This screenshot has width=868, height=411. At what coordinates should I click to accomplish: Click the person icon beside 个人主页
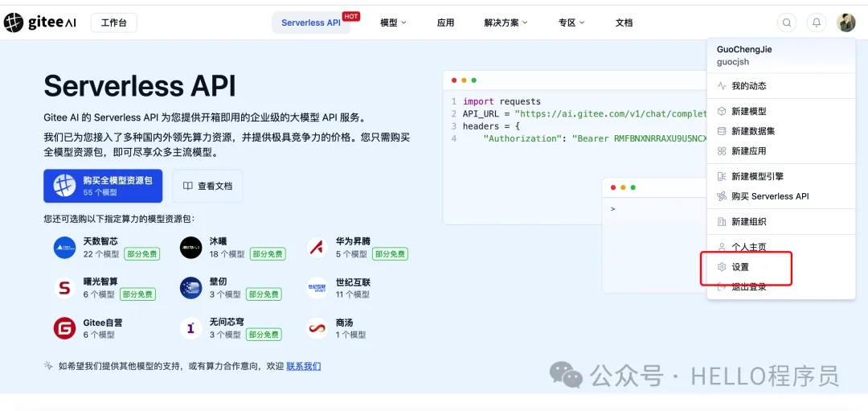pyautogui.click(x=721, y=246)
